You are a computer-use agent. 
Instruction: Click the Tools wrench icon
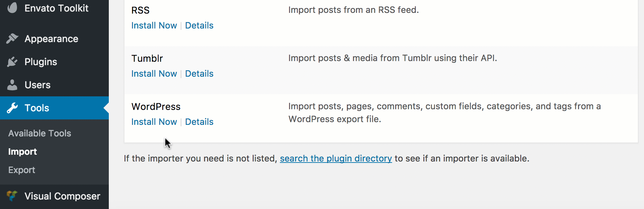click(x=12, y=108)
